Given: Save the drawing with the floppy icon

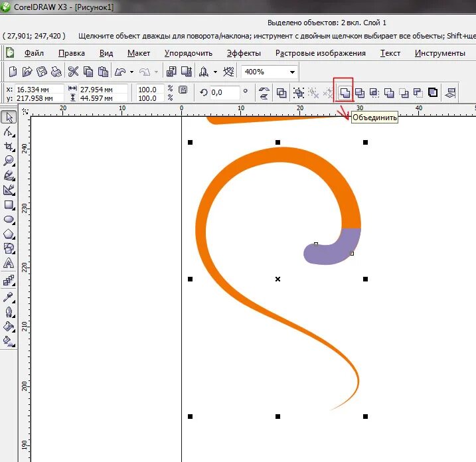Looking at the screenshot, I should pos(42,72).
